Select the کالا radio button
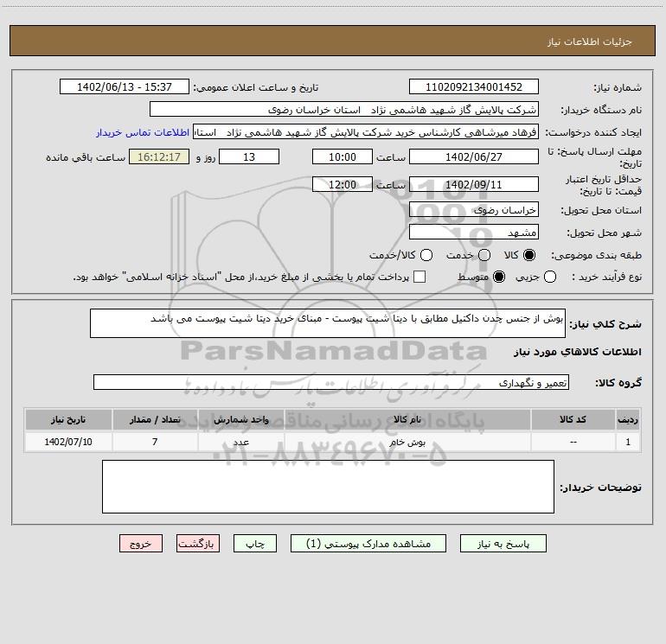The height and width of the screenshot is (644, 666). tap(529, 255)
